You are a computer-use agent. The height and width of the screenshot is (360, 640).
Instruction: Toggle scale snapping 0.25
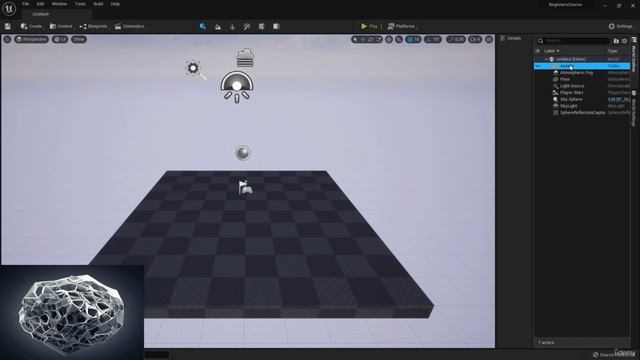click(456, 40)
